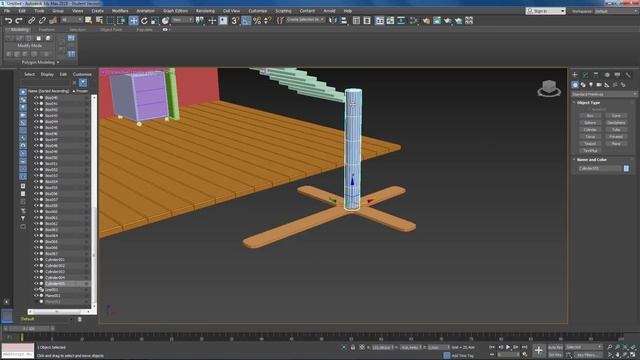Select the Select and Link chain icon
Viewport: 640px width, 360px height.
tap(31, 20)
